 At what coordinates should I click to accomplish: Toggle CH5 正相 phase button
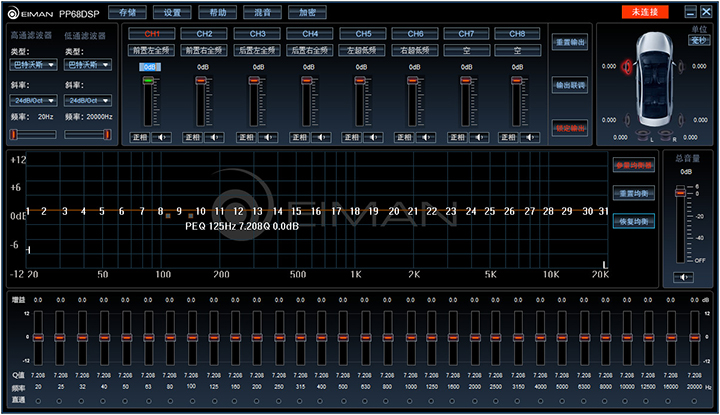click(x=352, y=137)
